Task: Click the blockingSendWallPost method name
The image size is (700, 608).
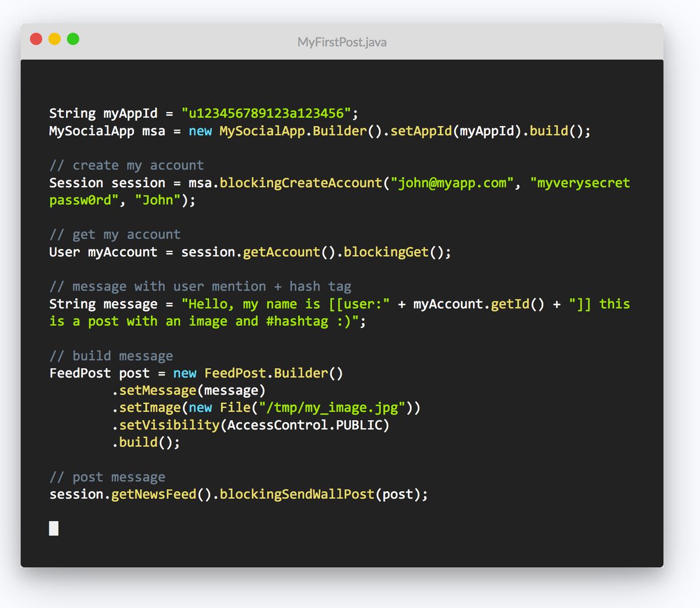Action: pyautogui.click(x=297, y=494)
